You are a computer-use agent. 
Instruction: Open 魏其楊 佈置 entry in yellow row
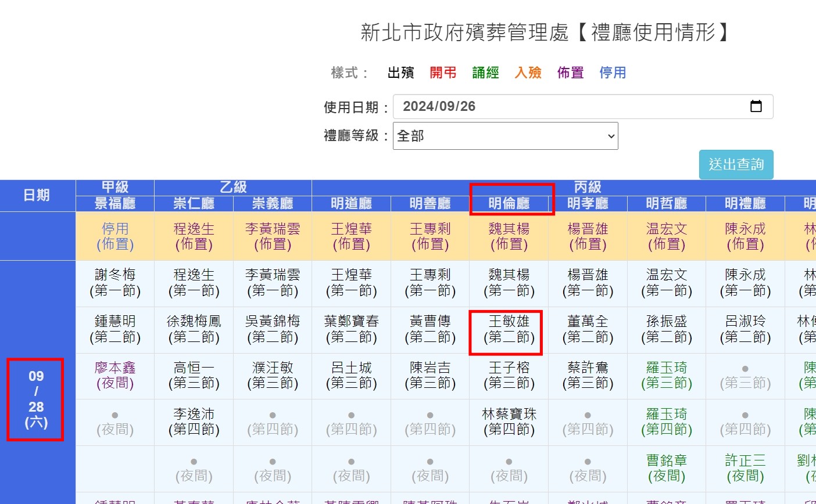tap(509, 236)
